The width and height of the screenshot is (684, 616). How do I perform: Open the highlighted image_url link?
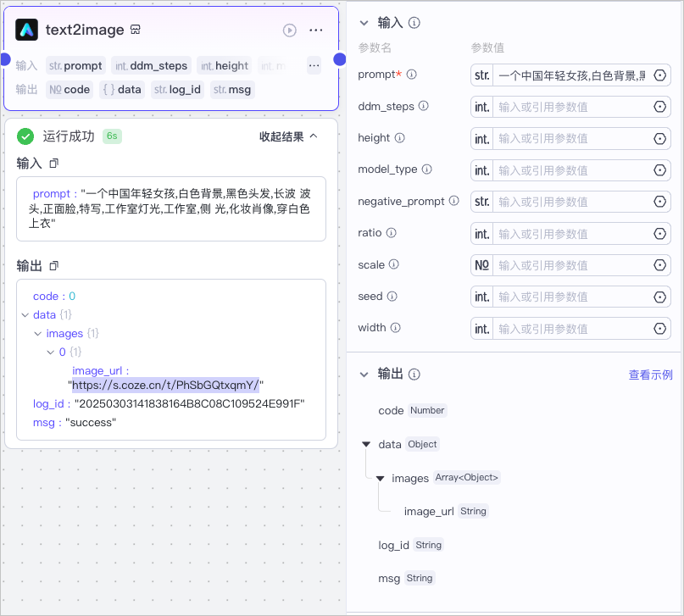click(166, 385)
